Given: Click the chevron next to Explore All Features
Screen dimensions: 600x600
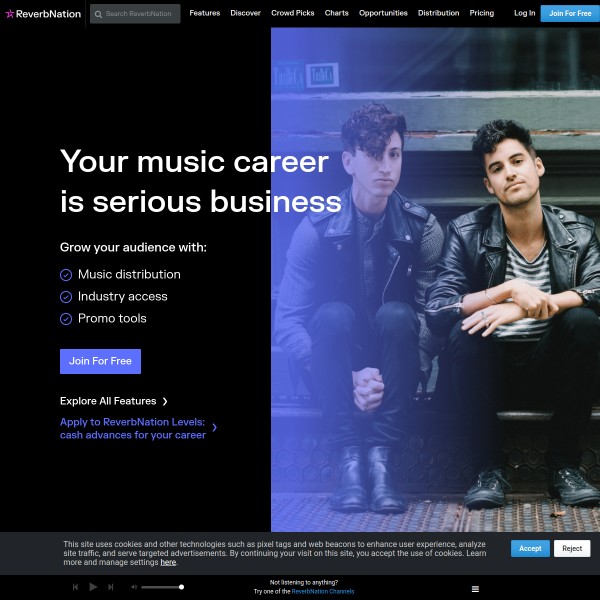Looking at the screenshot, I should (x=165, y=401).
